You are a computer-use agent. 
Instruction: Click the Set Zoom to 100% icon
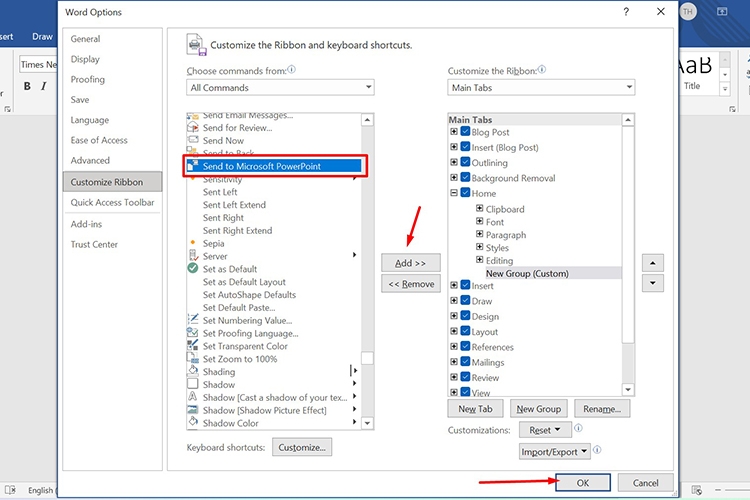click(x=193, y=358)
